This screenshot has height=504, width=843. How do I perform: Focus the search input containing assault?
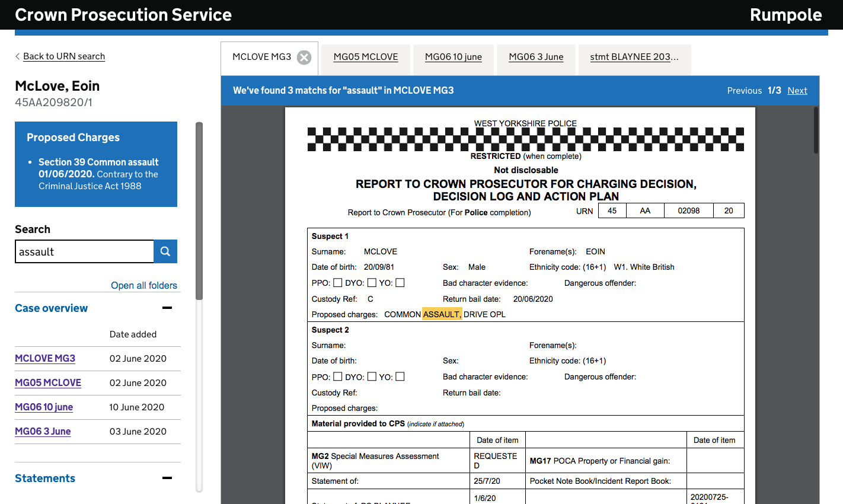pyautogui.click(x=84, y=251)
